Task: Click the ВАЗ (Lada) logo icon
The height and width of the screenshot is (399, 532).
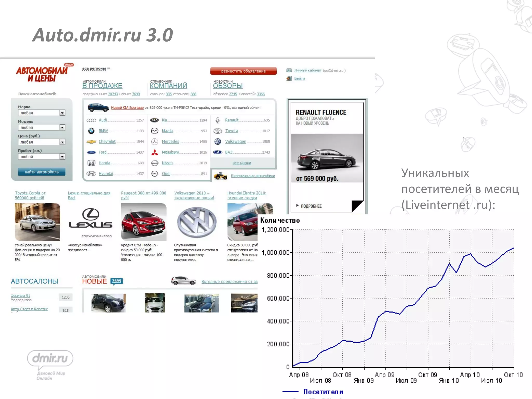Action: tap(218, 152)
